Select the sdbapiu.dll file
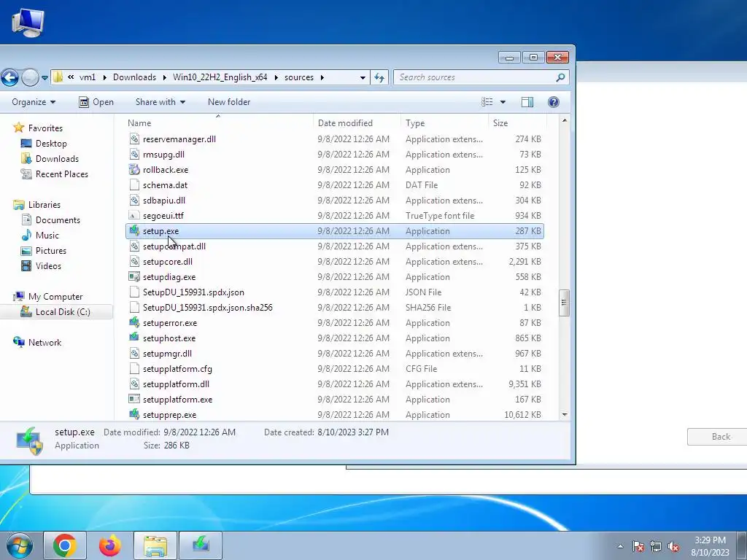This screenshot has height=560, width=747. pyautogui.click(x=164, y=200)
